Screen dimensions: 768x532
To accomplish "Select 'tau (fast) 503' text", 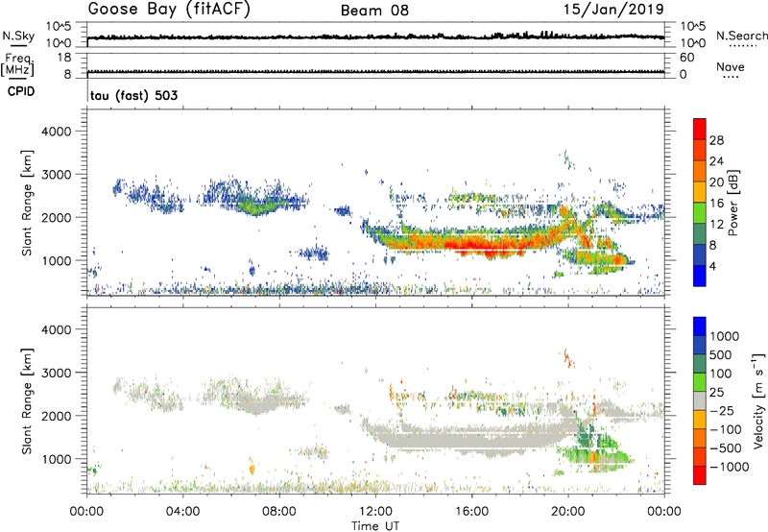I will (133, 95).
